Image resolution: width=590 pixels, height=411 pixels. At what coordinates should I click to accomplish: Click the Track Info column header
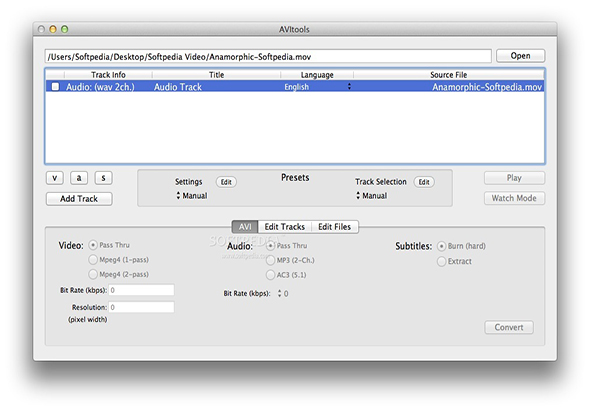point(108,75)
